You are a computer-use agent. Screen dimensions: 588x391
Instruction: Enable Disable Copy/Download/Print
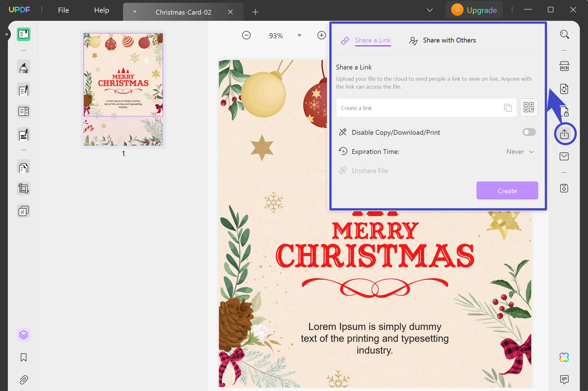point(529,132)
